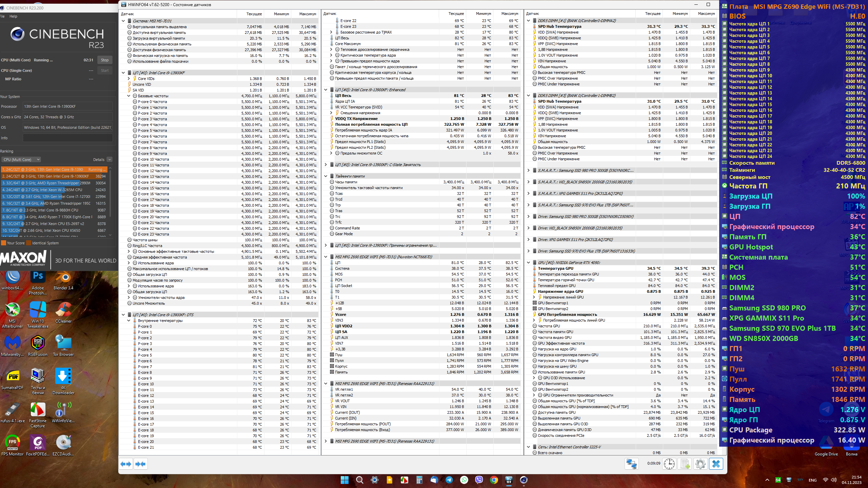This screenshot has height=488, width=868.
Task: Click the empty Info input field
Action: click(x=67, y=138)
